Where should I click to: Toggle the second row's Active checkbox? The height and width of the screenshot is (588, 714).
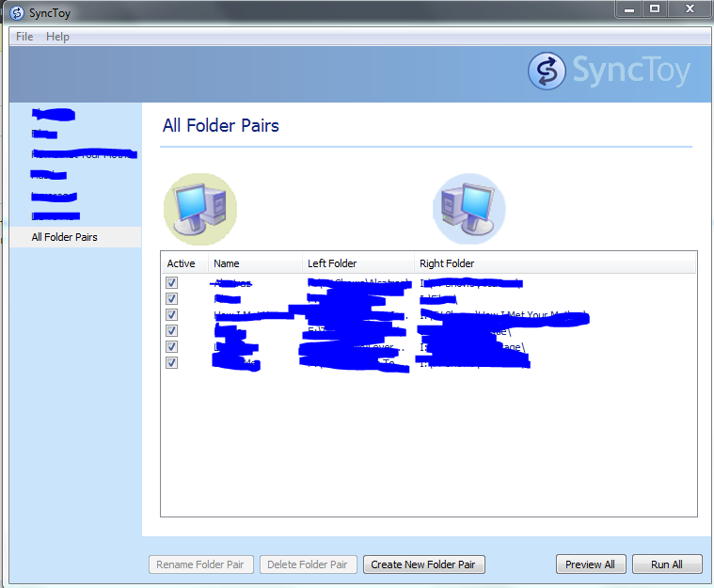(x=171, y=299)
